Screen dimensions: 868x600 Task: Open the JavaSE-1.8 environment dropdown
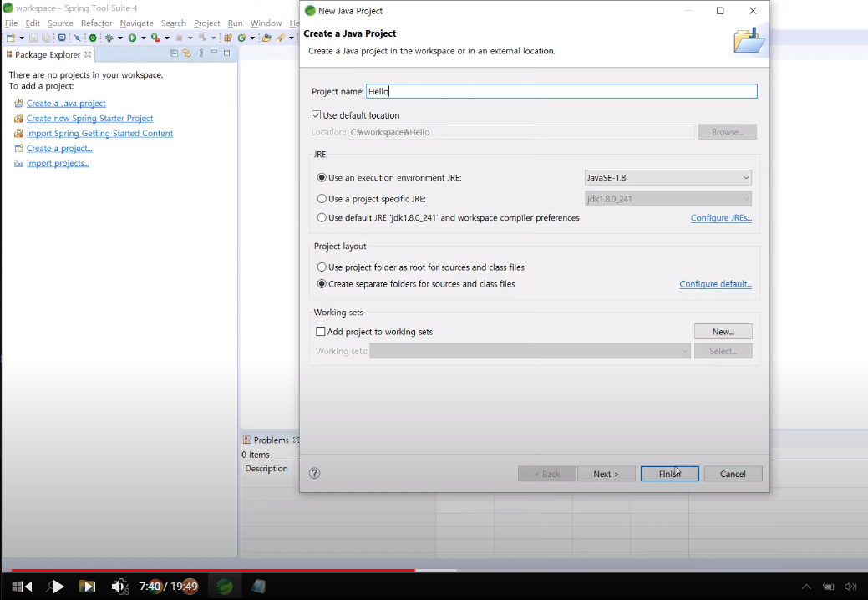pos(668,178)
